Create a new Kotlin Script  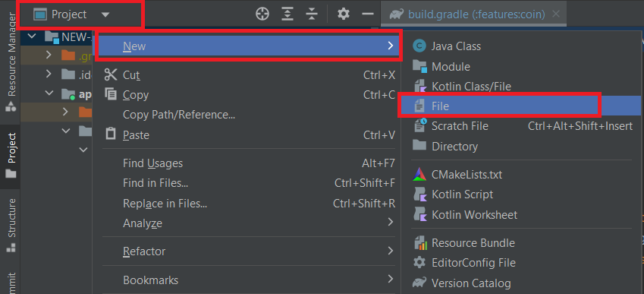click(521, 194)
